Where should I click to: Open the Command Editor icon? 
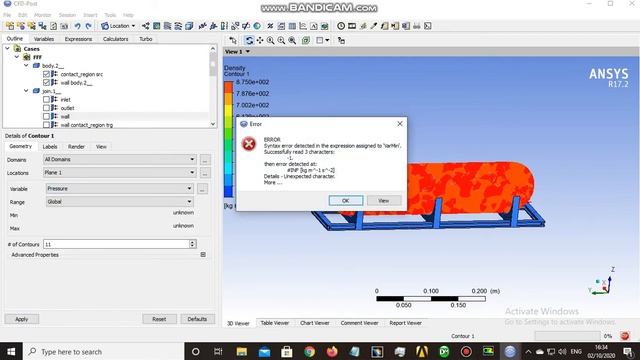(x=428, y=26)
